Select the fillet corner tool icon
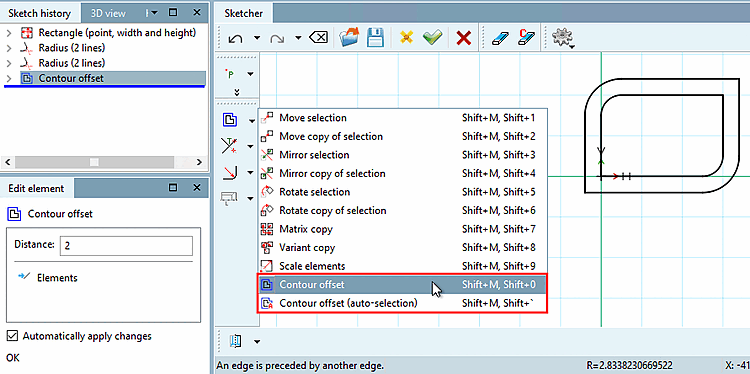The height and width of the screenshot is (374, 750). [x=230, y=172]
